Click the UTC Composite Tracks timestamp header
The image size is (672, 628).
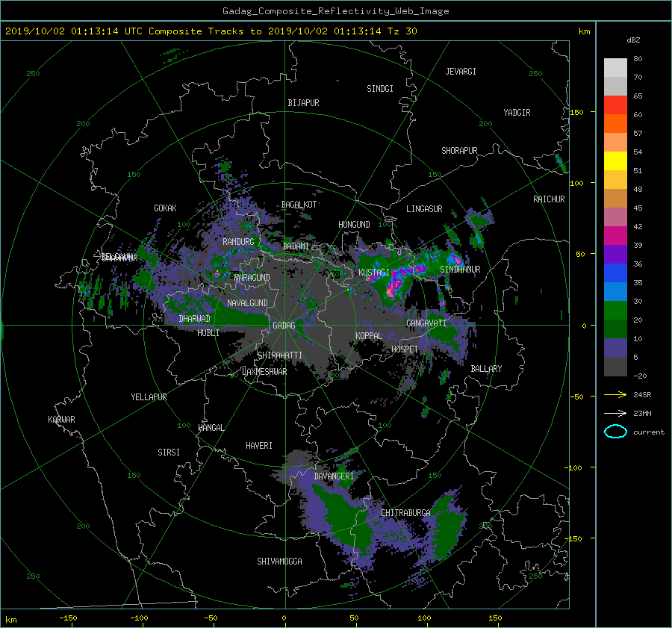pos(211,31)
